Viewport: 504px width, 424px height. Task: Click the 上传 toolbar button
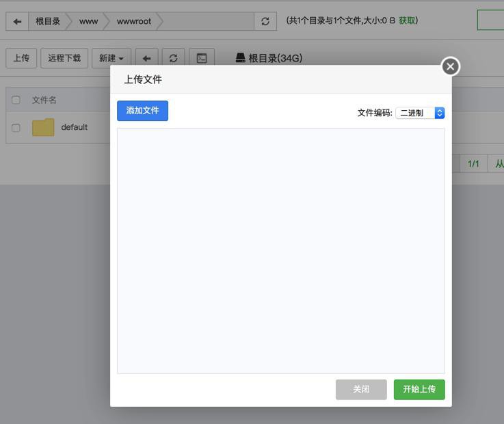(x=21, y=58)
